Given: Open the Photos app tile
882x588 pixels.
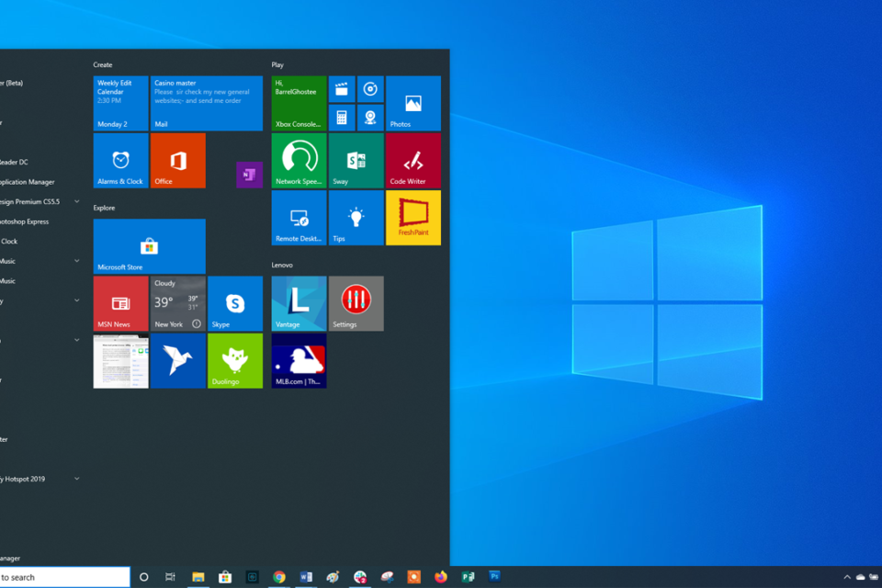Looking at the screenshot, I should tap(413, 103).
